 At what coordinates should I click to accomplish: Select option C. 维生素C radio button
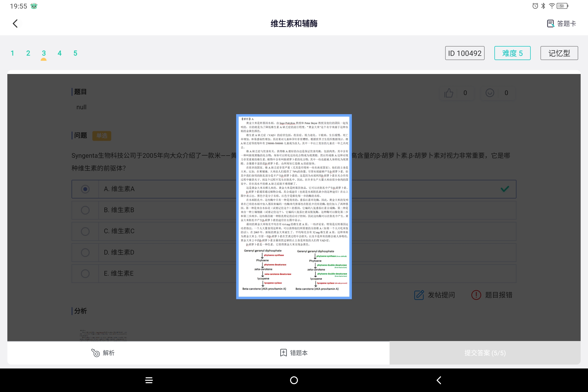85,231
